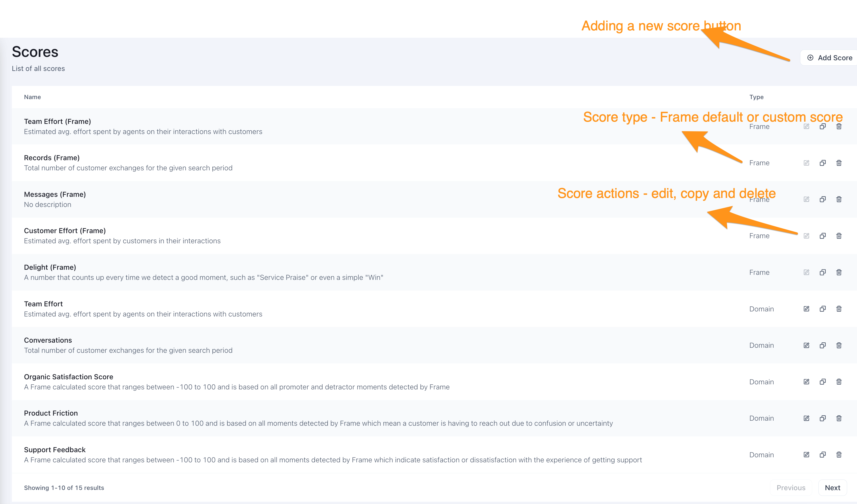Copy the Customer Effort (Frame) score
The image size is (857, 504).
(823, 236)
